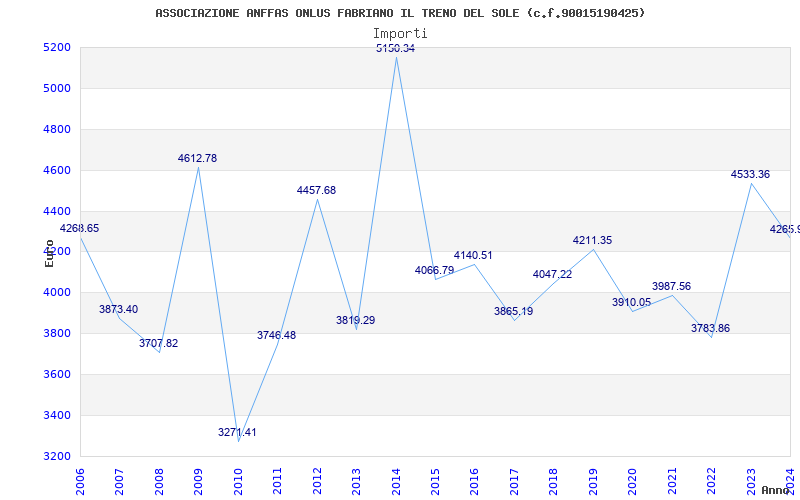Click the 2017 year tick label

pyautogui.click(x=515, y=482)
